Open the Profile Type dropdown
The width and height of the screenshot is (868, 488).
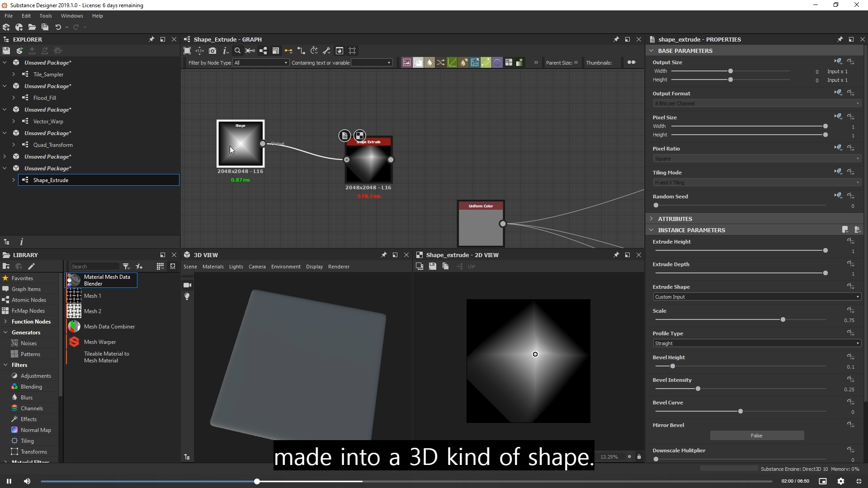757,343
